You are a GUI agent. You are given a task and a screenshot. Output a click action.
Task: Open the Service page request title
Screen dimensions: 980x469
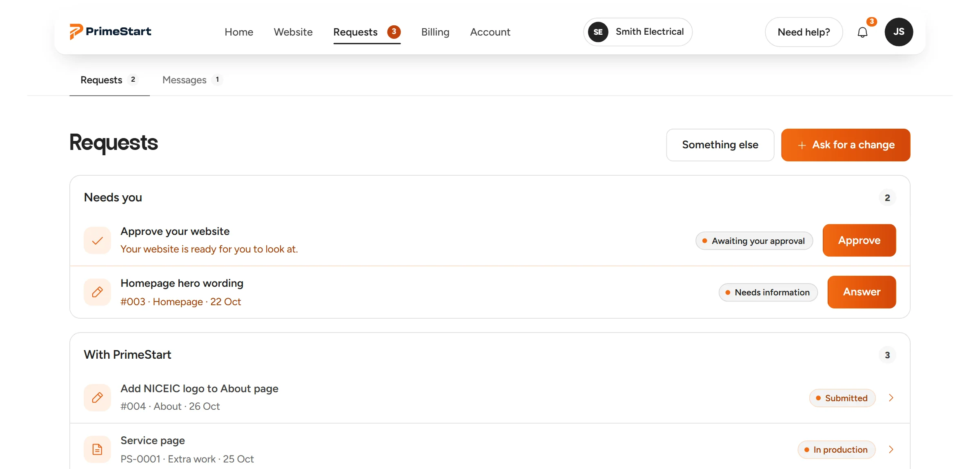click(152, 440)
